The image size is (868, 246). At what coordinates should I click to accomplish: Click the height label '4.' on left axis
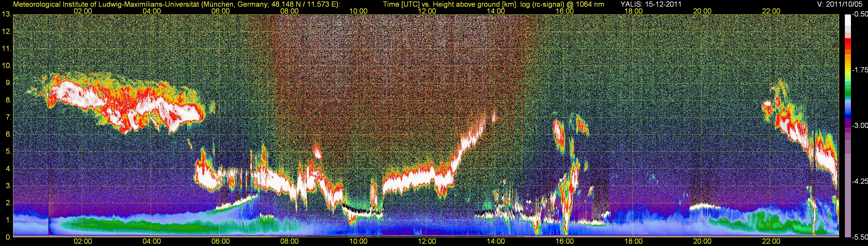8,169
